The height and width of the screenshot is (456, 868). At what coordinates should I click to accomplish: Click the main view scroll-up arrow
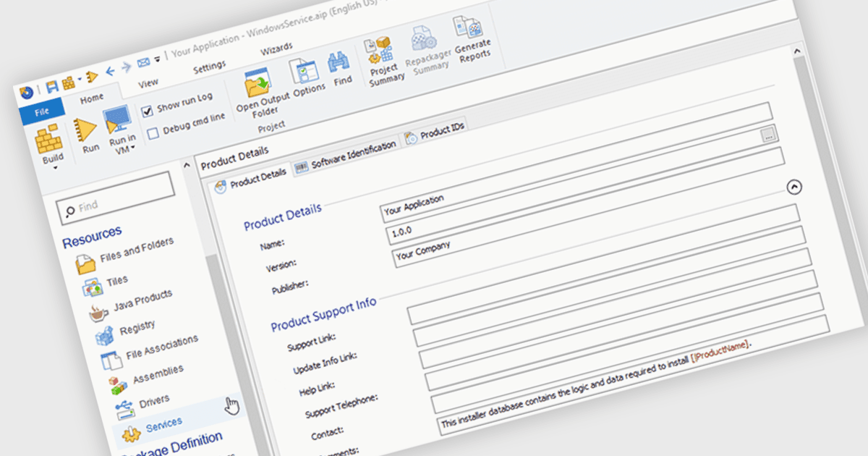(796, 52)
